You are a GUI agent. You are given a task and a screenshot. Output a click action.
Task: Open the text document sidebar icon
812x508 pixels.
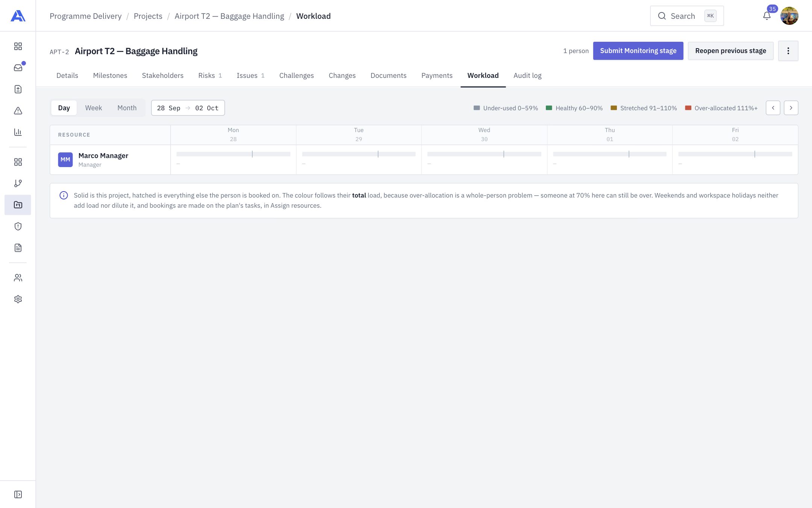tap(18, 248)
